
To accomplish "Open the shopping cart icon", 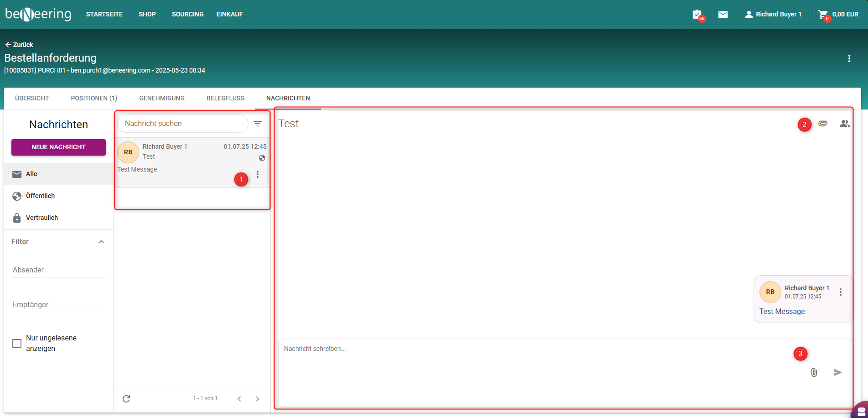I will 823,15.
